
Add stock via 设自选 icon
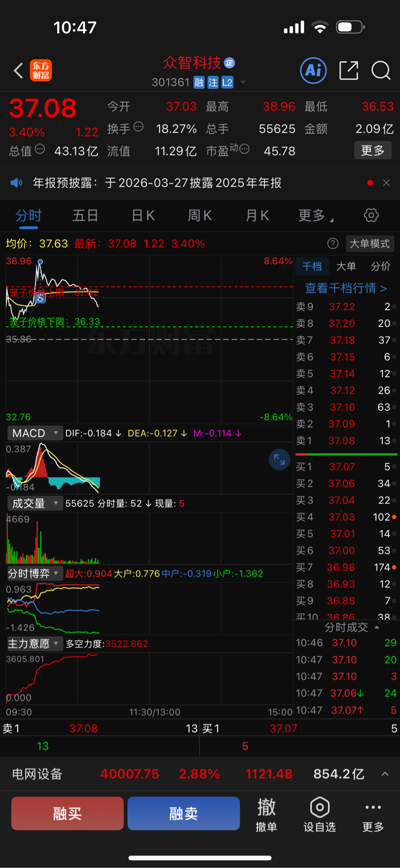319,814
